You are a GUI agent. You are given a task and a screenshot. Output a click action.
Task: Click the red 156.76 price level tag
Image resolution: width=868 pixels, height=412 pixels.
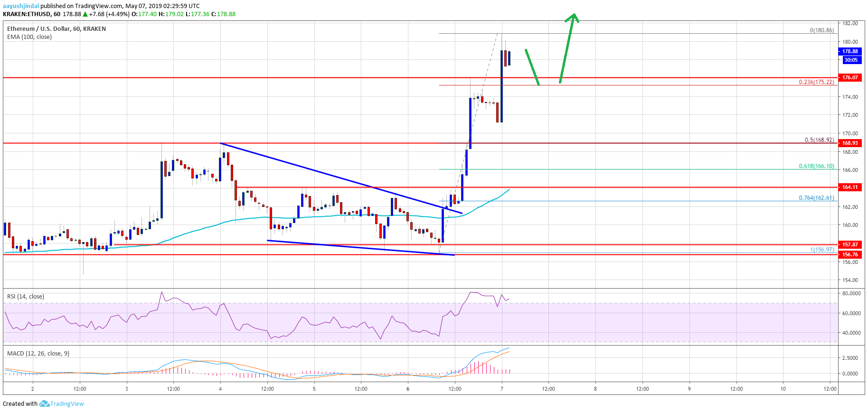coord(850,254)
